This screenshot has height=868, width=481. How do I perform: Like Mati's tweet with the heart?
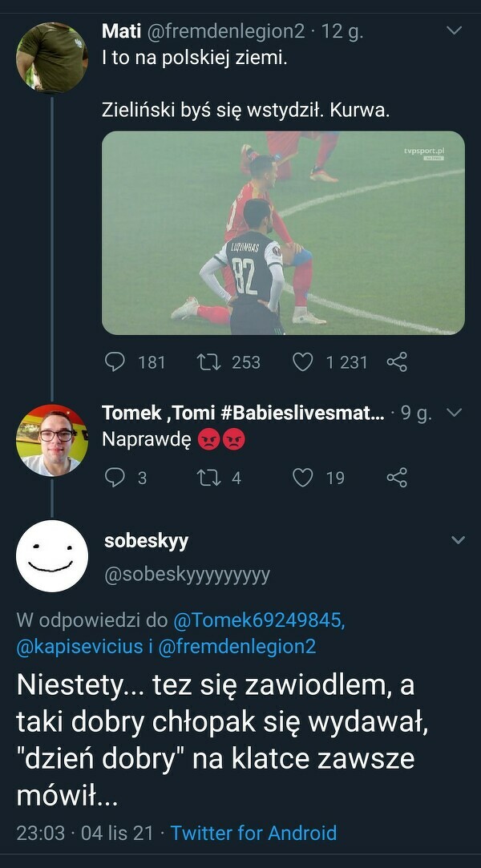(x=302, y=362)
